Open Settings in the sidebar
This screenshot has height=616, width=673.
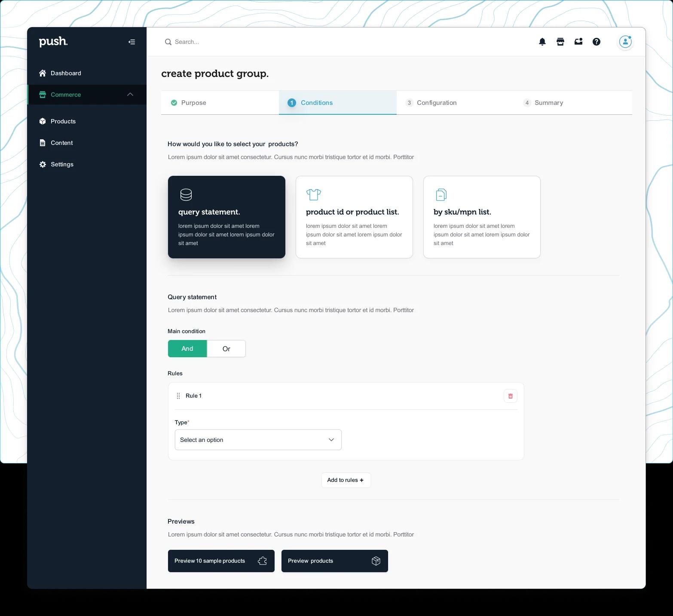pos(87,164)
